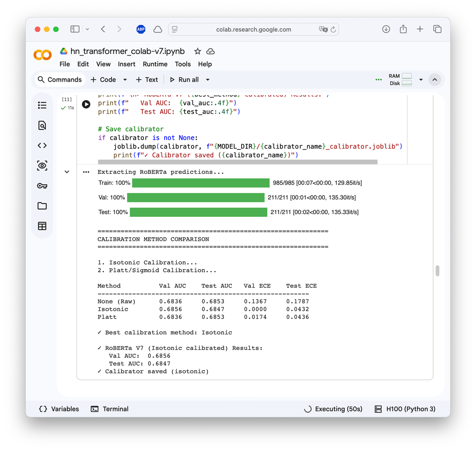The height and width of the screenshot is (451, 476).
Task: Select the eye inspection icon in the sidebar
Action: coord(42,165)
